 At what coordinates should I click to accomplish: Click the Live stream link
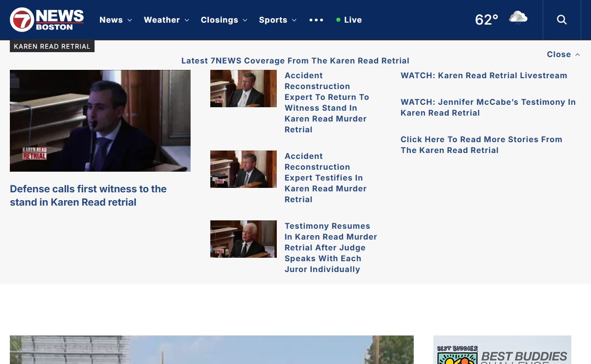point(349,20)
